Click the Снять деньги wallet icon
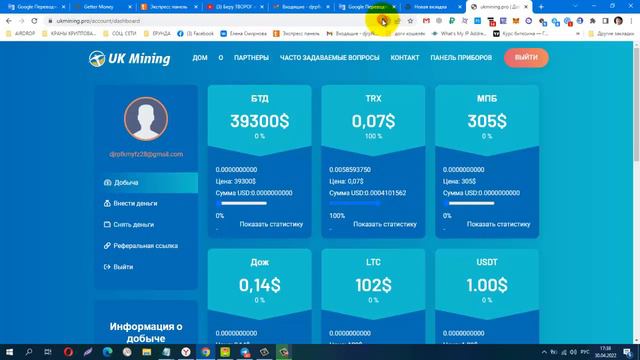Viewport: 640px width, 360px height. click(x=107, y=224)
